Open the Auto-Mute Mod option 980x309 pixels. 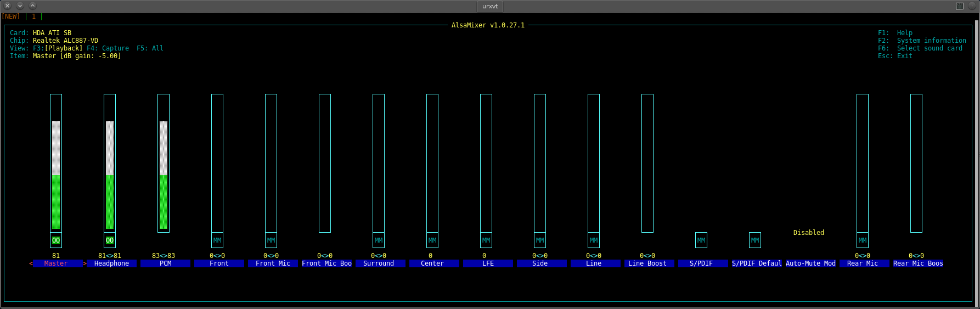810,264
